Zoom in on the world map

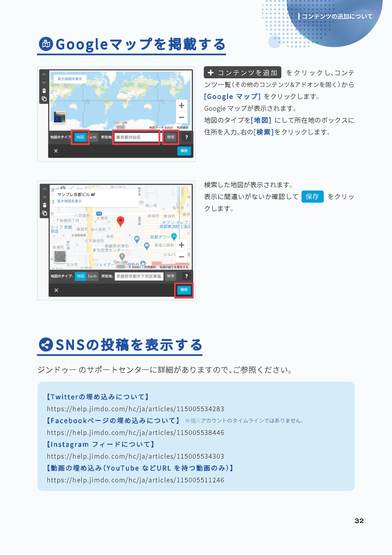(182, 105)
